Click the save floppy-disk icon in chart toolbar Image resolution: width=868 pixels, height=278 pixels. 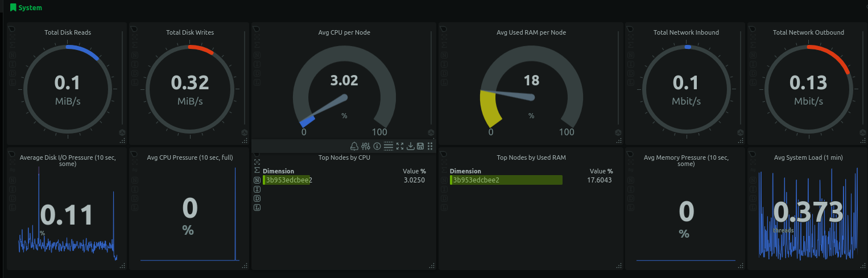420,146
